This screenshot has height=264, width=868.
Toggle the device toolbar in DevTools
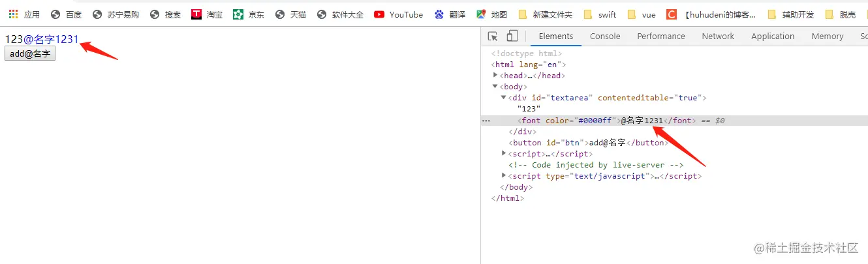tap(512, 37)
